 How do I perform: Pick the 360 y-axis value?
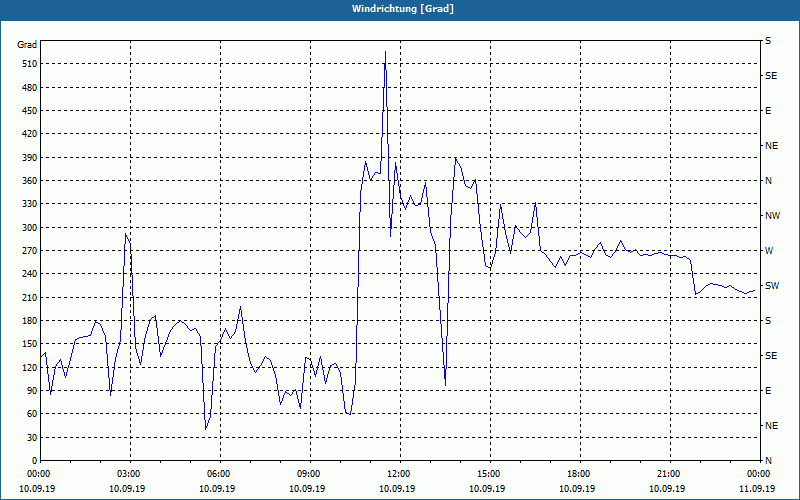pos(30,181)
